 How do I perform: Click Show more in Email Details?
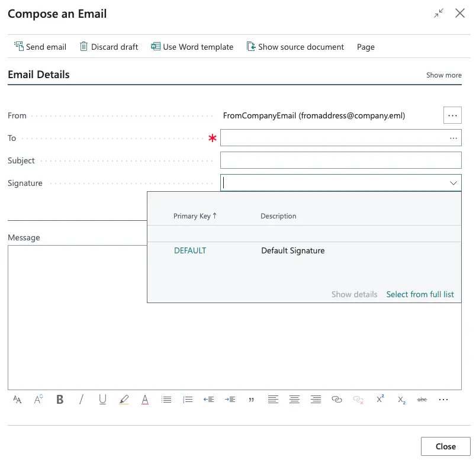443,75
